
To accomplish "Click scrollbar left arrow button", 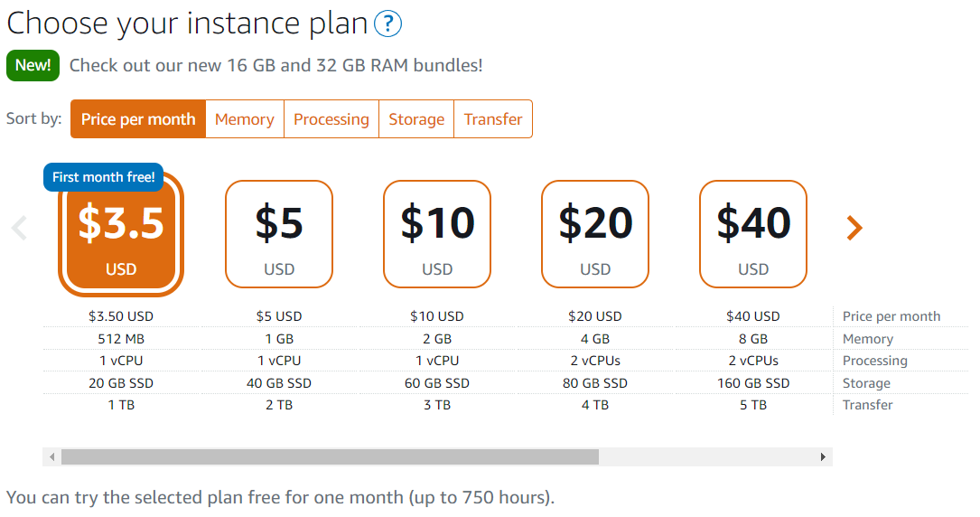I will pyautogui.click(x=52, y=457).
